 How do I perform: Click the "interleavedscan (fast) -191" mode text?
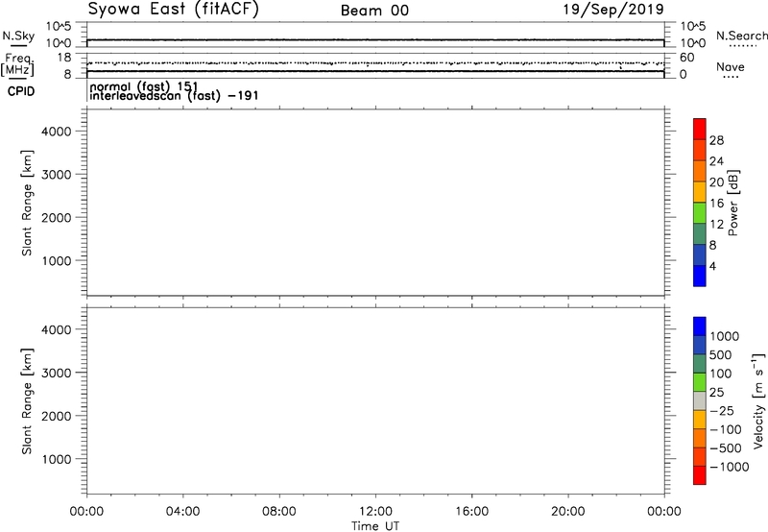tap(174, 96)
